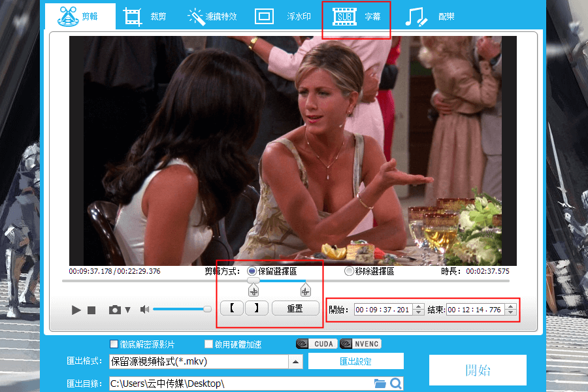
Task: Stop video playback
Action: [x=91, y=310]
